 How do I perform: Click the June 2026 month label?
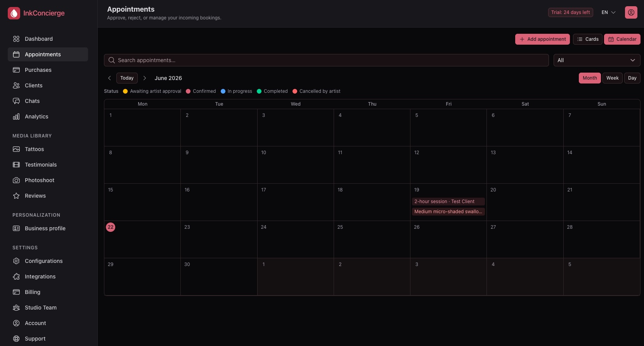pos(168,78)
